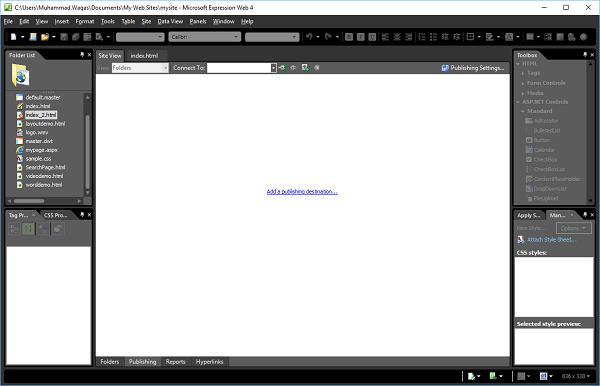Open the Connect To dropdown arrow
The width and height of the screenshot is (600, 386).
tap(274, 68)
